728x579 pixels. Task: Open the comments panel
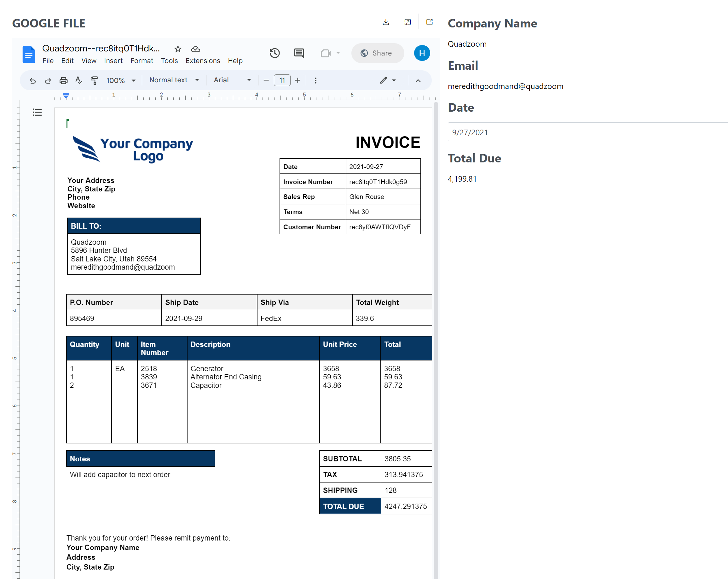[298, 53]
